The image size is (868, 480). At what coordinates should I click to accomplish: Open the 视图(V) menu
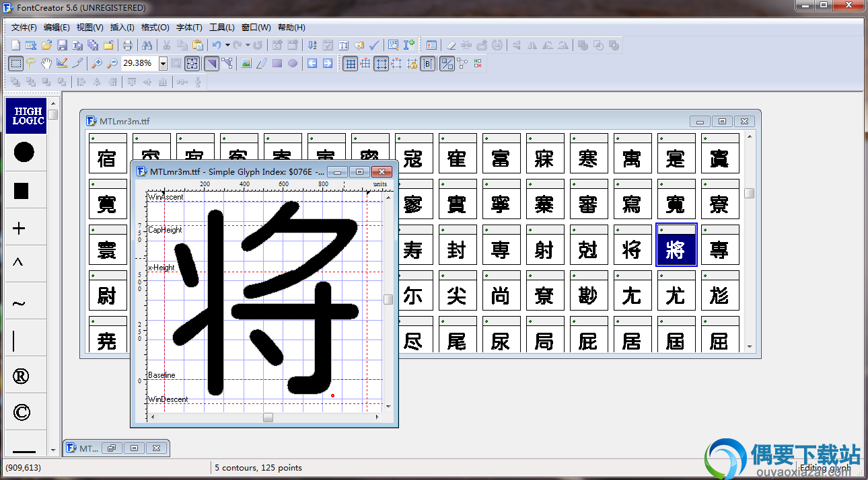(89, 28)
